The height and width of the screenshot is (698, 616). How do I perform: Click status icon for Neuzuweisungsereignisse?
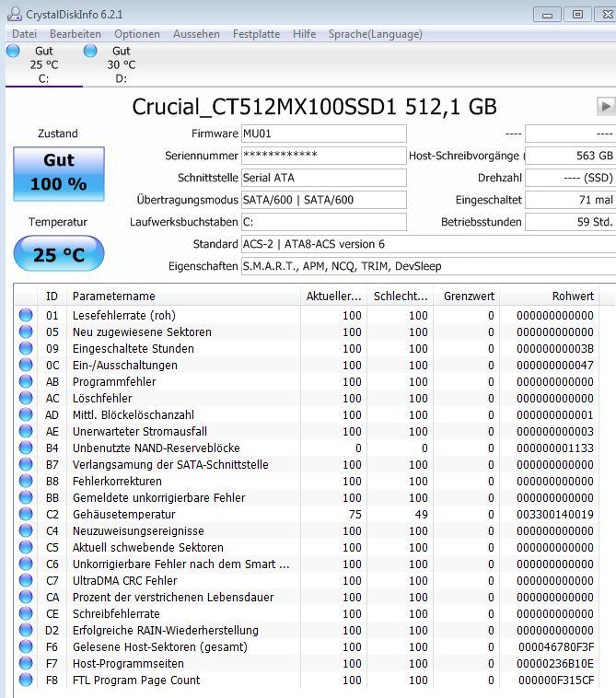coord(26,530)
